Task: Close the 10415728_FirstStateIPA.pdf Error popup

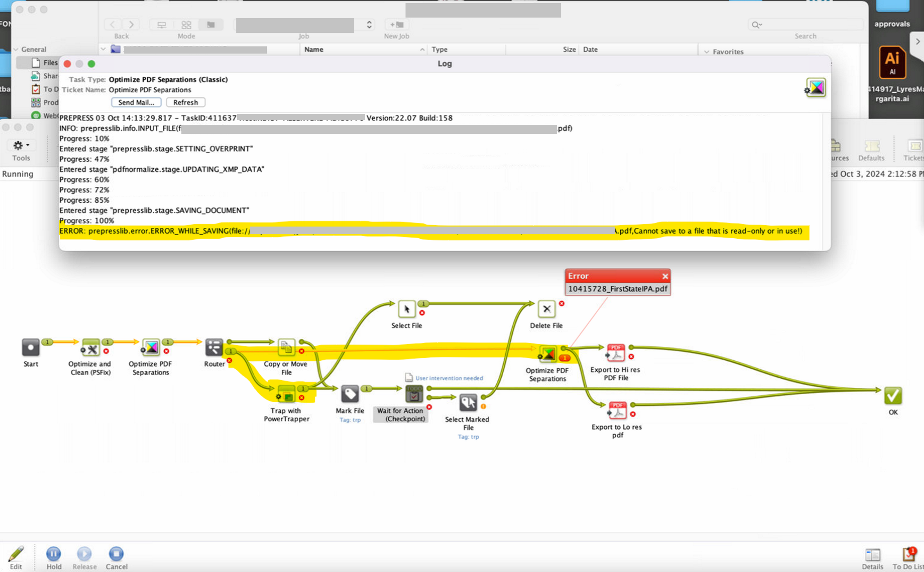Action: pos(665,276)
